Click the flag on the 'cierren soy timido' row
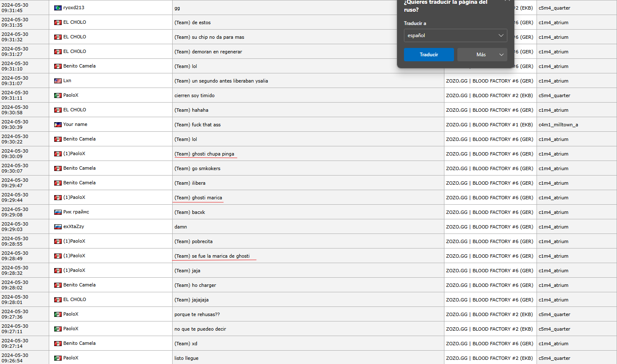The height and width of the screenshot is (364, 617). click(x=58, y=95)
